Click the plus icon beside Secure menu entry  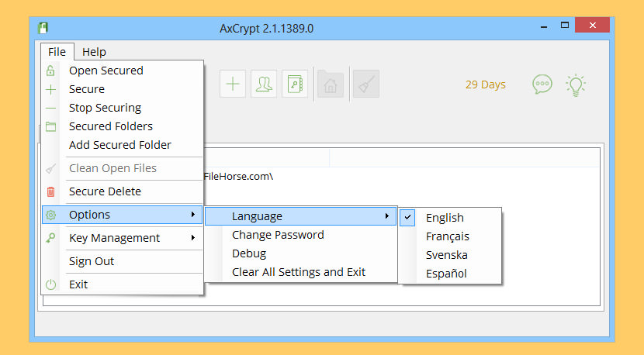coord(50,89)
